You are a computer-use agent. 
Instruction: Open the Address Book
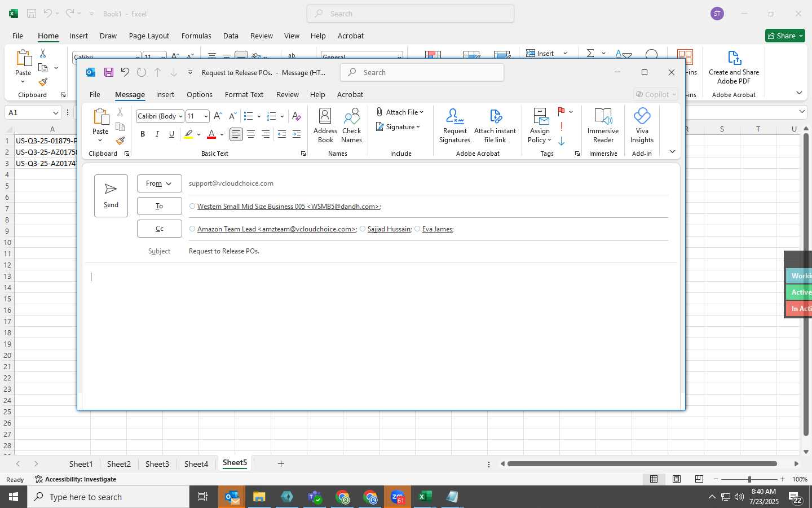tap(325, 126)
